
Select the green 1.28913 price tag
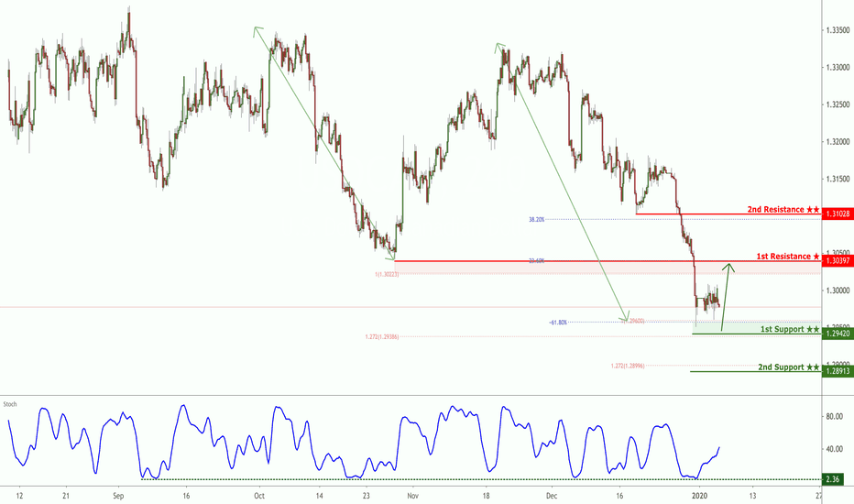click(x=838, y=371)
